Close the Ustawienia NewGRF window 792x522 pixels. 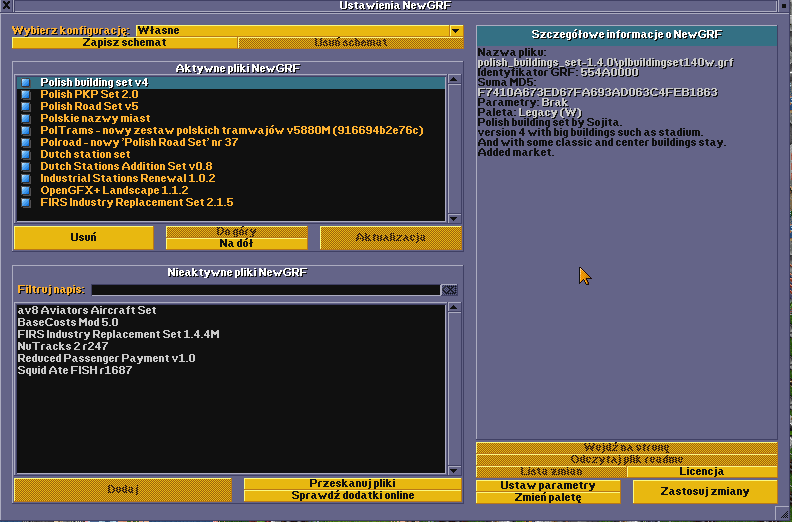tap(8, 6)
